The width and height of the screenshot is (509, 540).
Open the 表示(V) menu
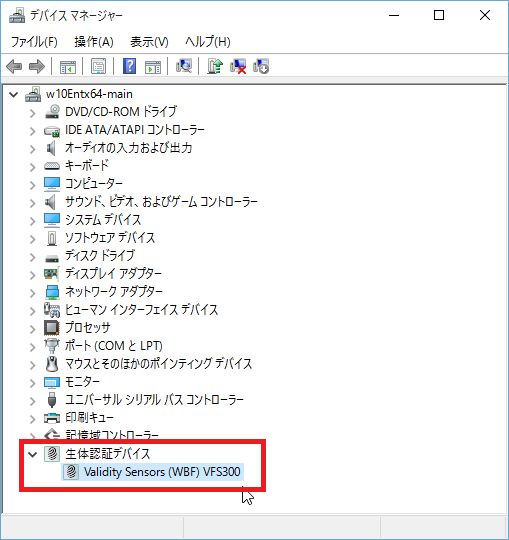coord(149,42)
